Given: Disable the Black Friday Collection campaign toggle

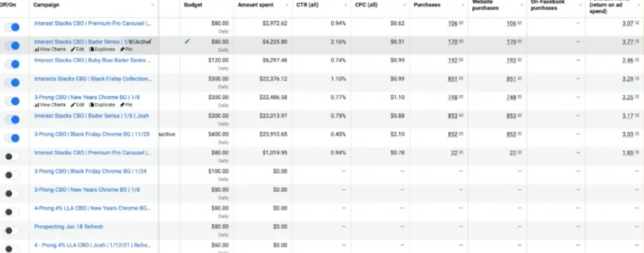Looking at the screenshot, I should pos(12,83).
